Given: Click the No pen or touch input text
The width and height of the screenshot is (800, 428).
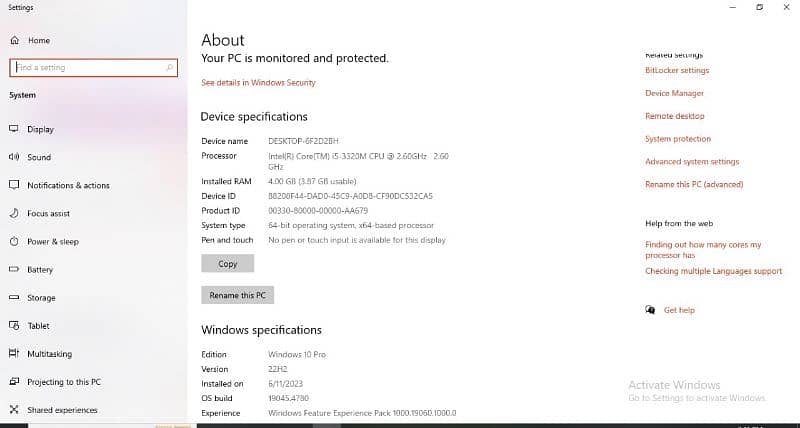Looking at the screenshot, I should (x=357, y=240).
